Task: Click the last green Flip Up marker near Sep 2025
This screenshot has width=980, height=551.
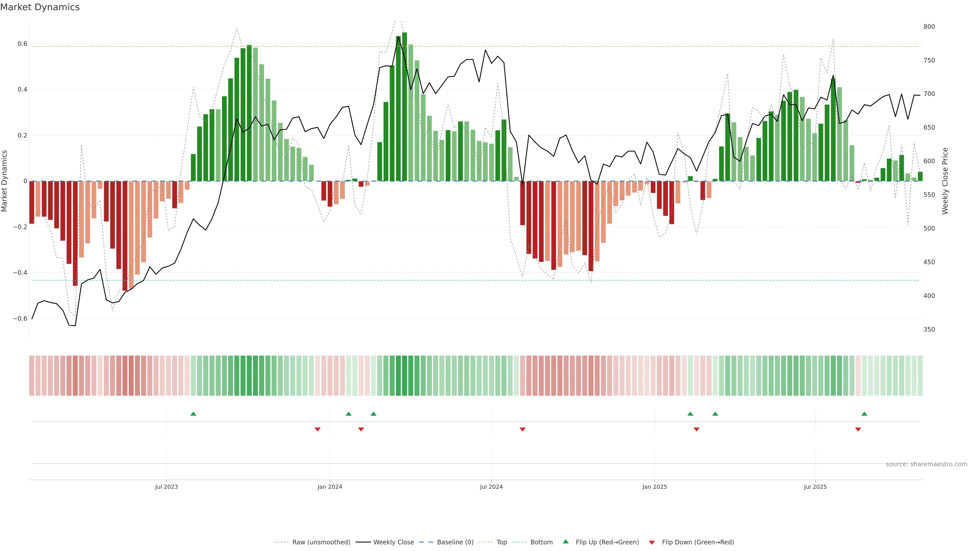Action: 864,414
